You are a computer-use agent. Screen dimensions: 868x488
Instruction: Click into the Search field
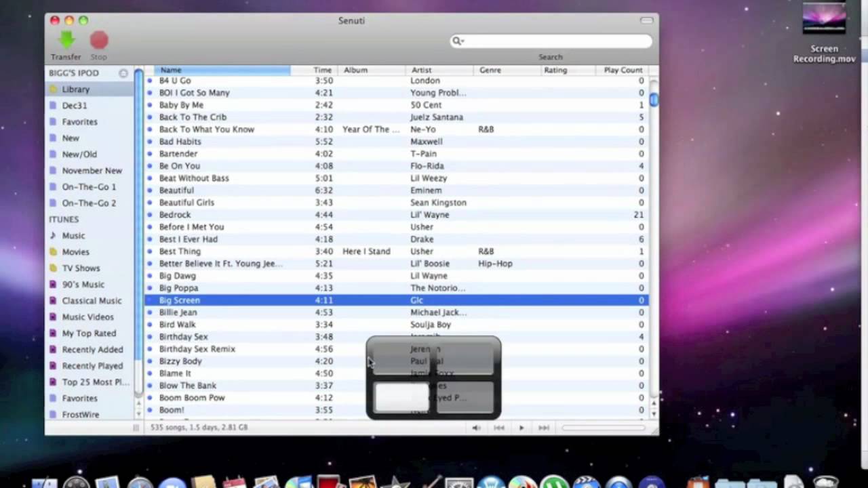tap(551, 41)
